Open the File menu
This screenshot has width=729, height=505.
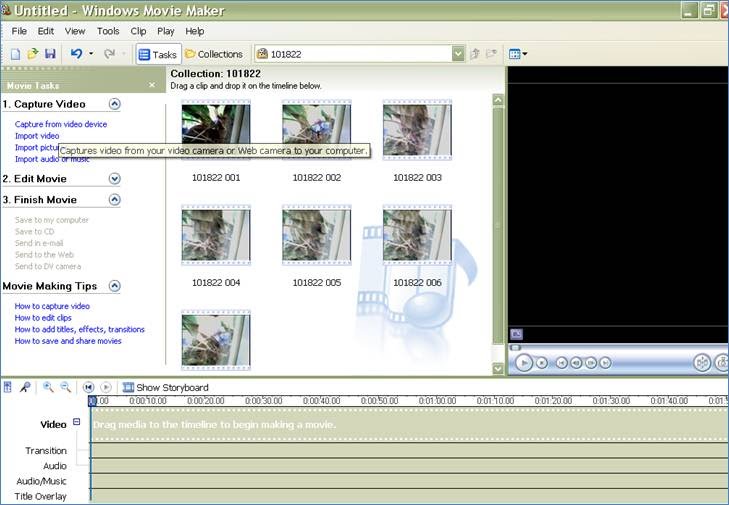19,31
